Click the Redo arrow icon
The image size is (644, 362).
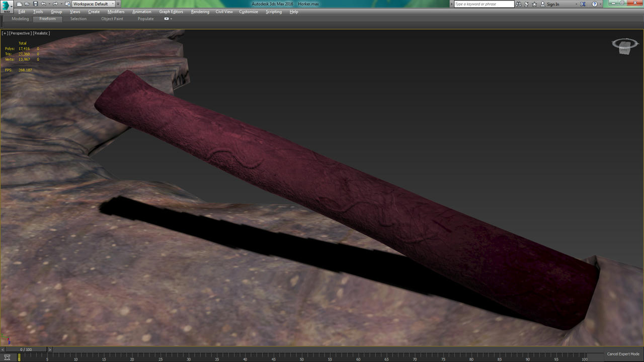pos(55,4)
